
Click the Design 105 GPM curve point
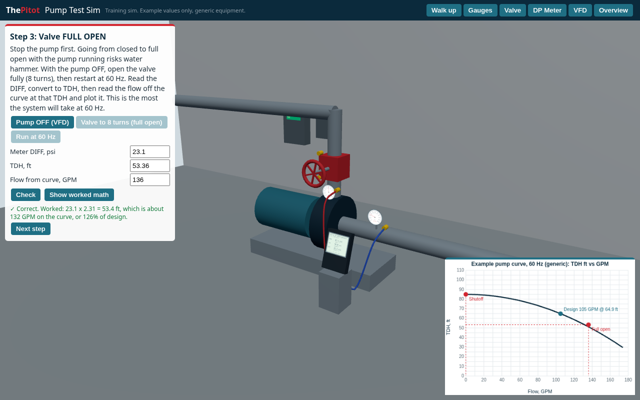coord(560,313)
